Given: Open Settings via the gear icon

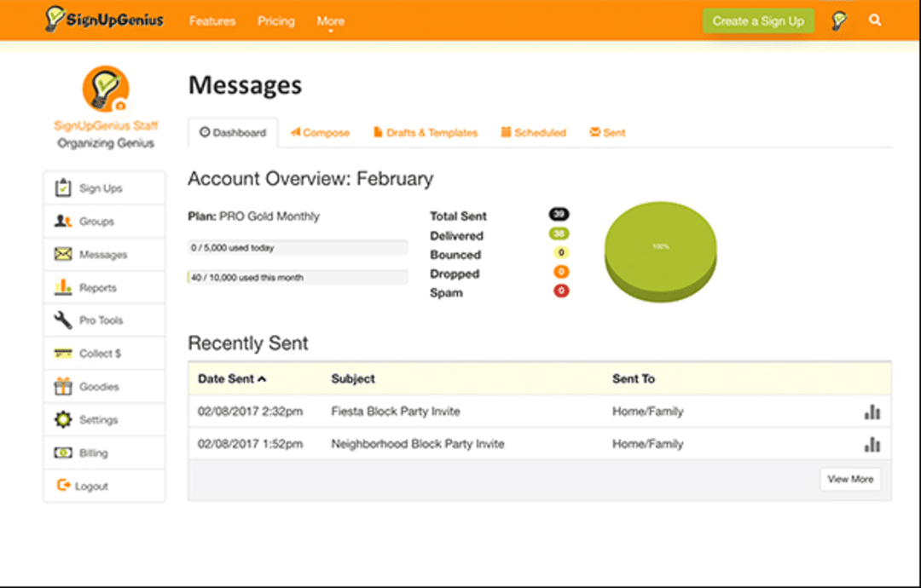Looking at the screenshot, I should pyautogui.click(x=61, y=419).
